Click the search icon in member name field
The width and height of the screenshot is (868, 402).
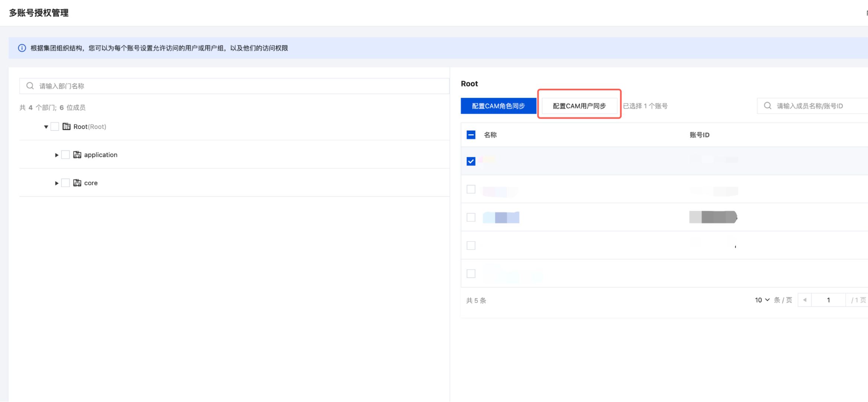point(768,106)
